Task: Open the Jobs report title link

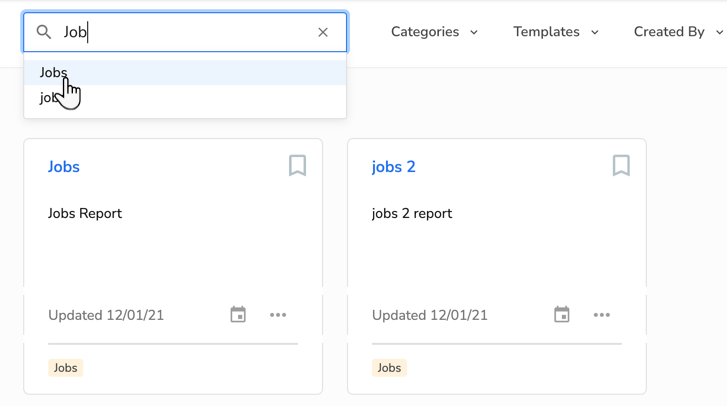Action: (x=64, y=167)
